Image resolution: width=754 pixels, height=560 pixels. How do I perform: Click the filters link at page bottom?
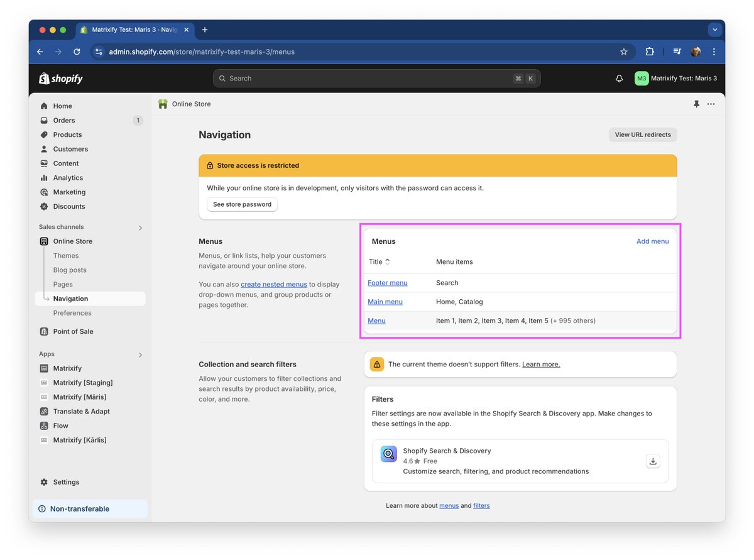(481, 505)
